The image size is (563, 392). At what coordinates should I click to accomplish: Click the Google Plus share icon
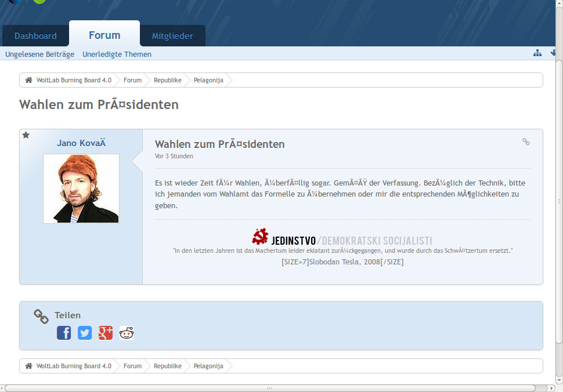click(106, 333)
